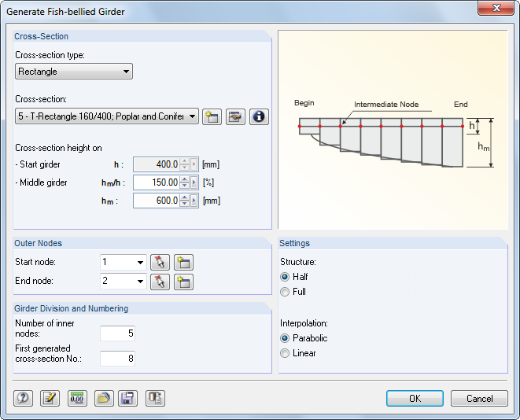Open units and decimal places icon

[77, 398]
